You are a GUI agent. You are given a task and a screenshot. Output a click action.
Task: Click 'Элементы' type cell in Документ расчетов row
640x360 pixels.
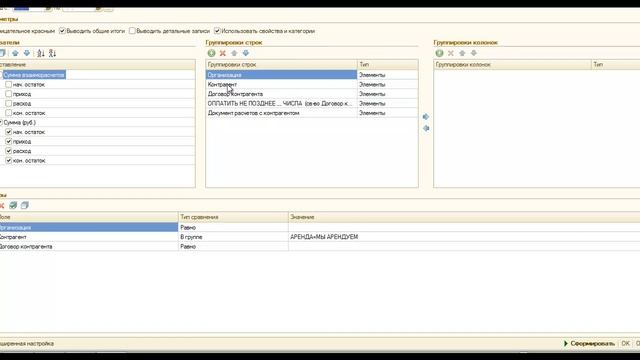click(387, 113)
